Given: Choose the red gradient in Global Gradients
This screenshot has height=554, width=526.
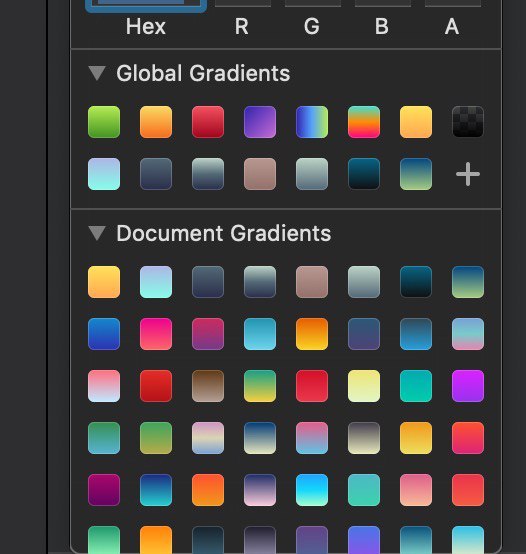Looking at the screenshot, I should click(x=208, y=122).
